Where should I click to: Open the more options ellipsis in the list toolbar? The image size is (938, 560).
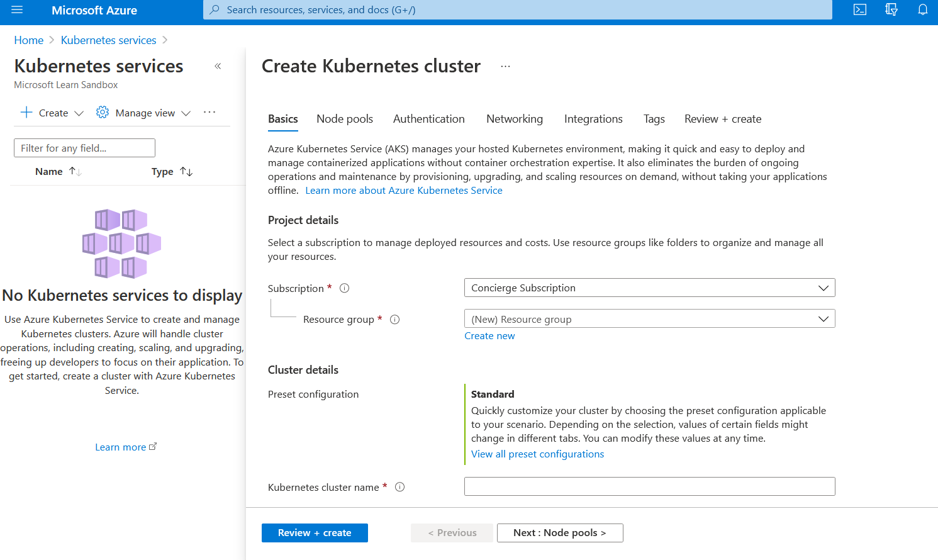pos(209,112)
